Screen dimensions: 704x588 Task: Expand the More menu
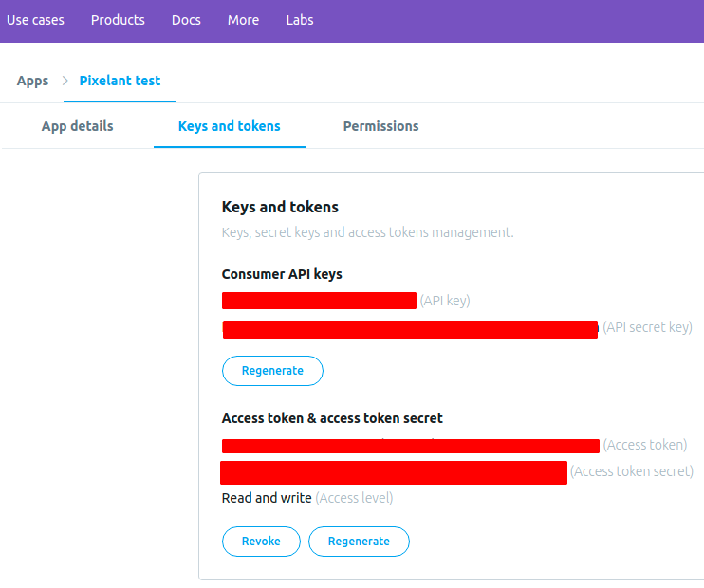point(243,20)
